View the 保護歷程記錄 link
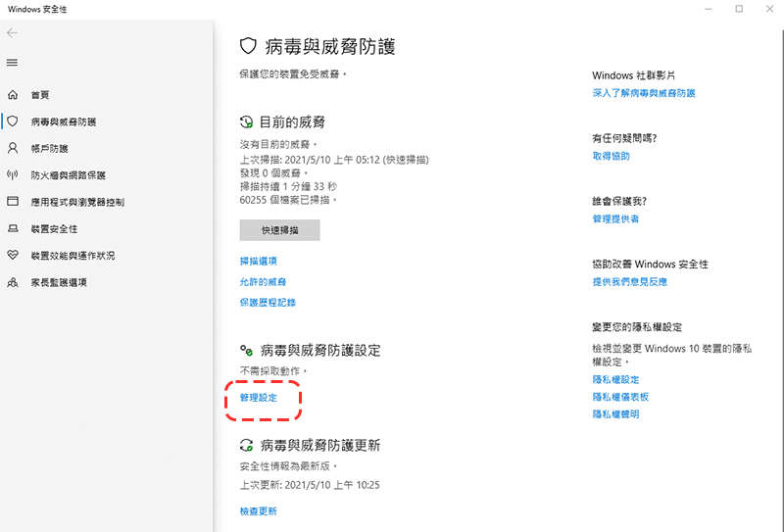This screenshot has width=784, height=532. [x=268, y=302]
